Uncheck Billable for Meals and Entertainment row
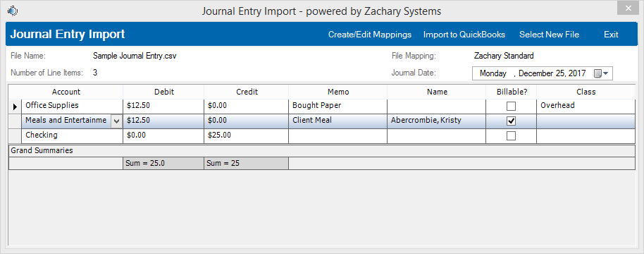This screenshot has width=644, height=254. coord(511,121)
